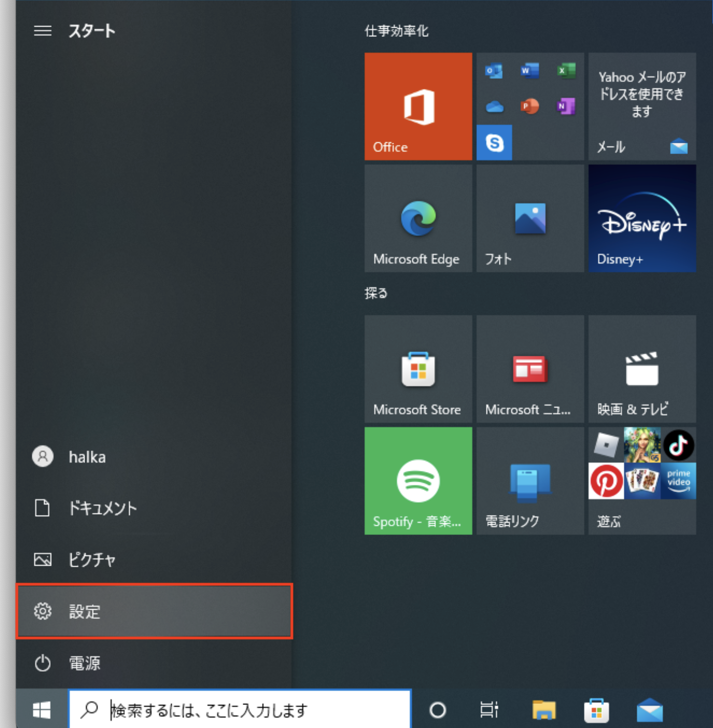
Task: Expand the 遊ぶ tile folder
Action: (x=641, y=480)
